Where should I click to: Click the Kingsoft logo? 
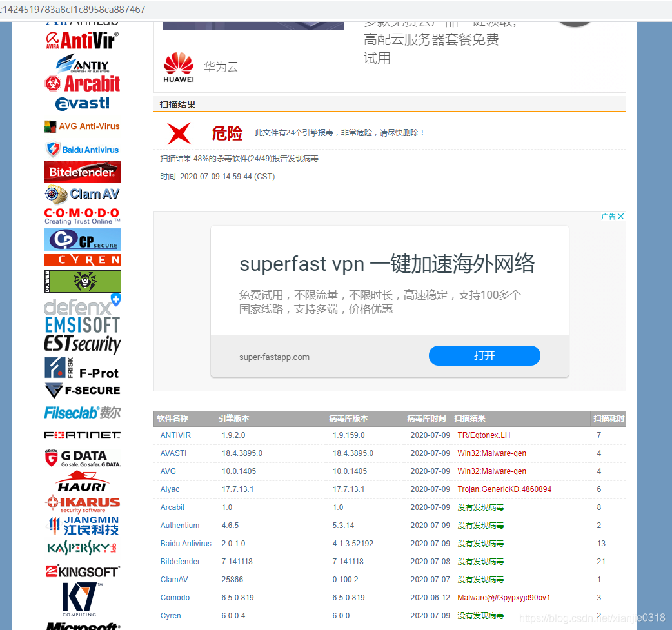(83, 572)
